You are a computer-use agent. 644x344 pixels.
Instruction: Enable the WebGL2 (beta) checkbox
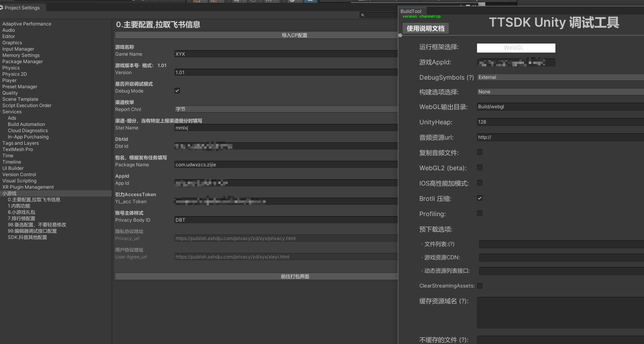480,167
